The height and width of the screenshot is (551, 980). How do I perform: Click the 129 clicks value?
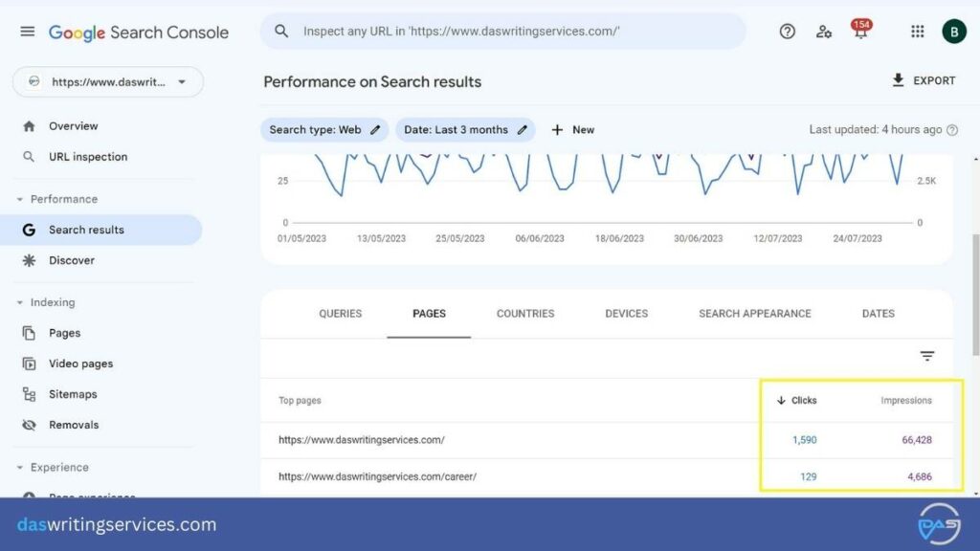pyautogui.click(x=808, y=476)
